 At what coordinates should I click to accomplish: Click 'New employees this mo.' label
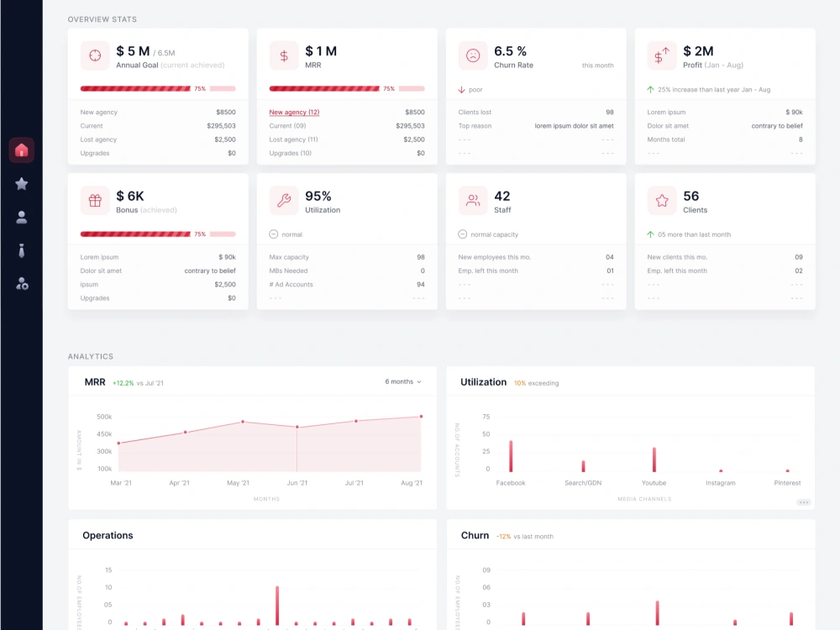click(x=495, y=257)
